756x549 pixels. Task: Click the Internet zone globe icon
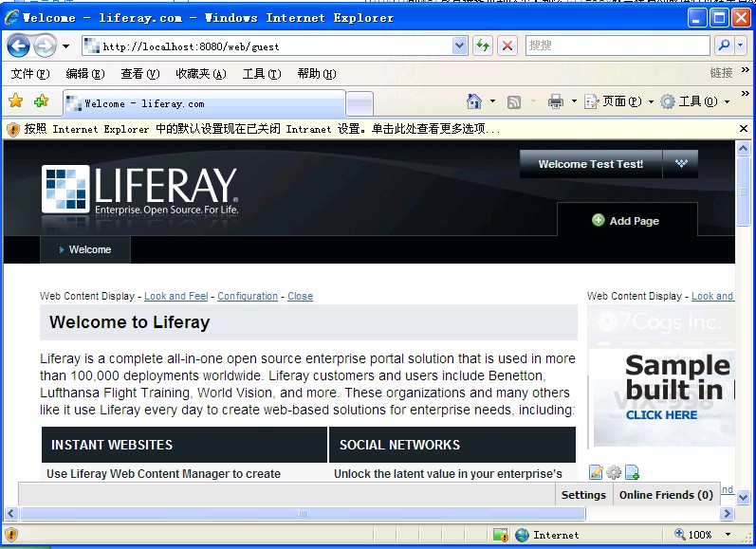point(522,535)
